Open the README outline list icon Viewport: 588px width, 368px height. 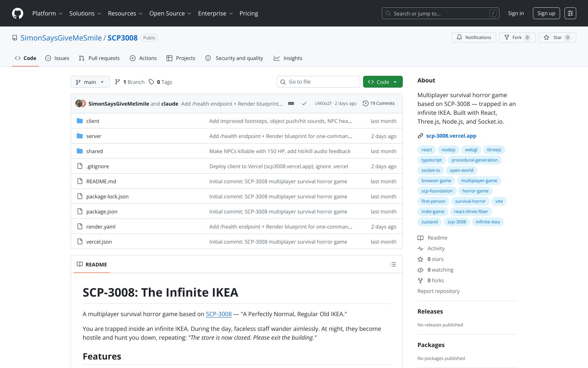(x=393, y=264)
